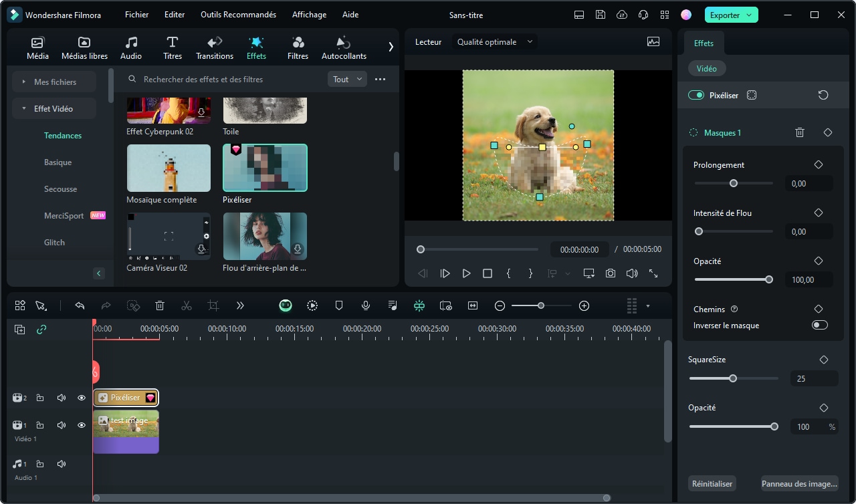The height and width of the screenshot is (504, 856).
Task: Click the cloud upload icon in title bar
Action: click(x=622, y=15)
